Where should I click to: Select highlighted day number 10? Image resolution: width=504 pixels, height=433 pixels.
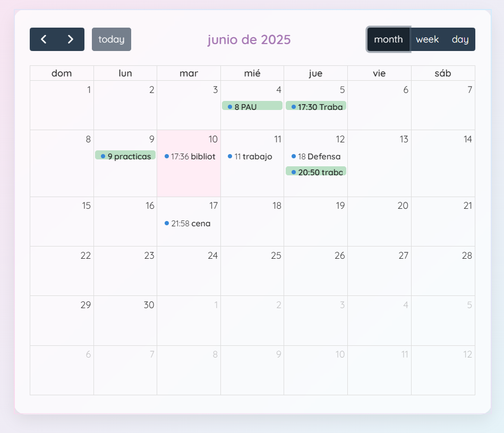pos(213,139)
